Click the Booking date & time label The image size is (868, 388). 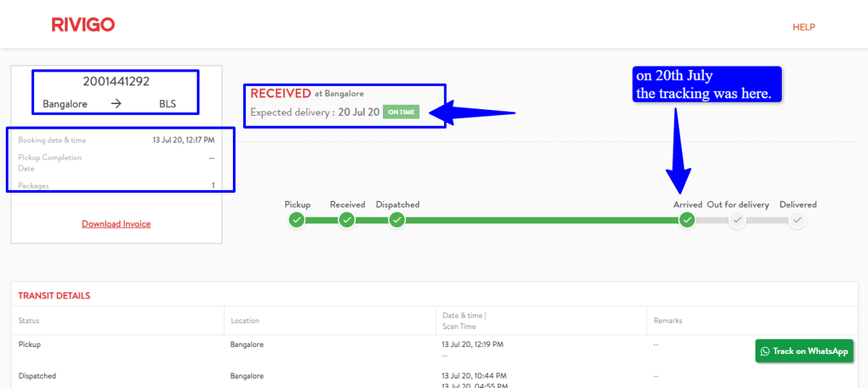tap(52, 140)
